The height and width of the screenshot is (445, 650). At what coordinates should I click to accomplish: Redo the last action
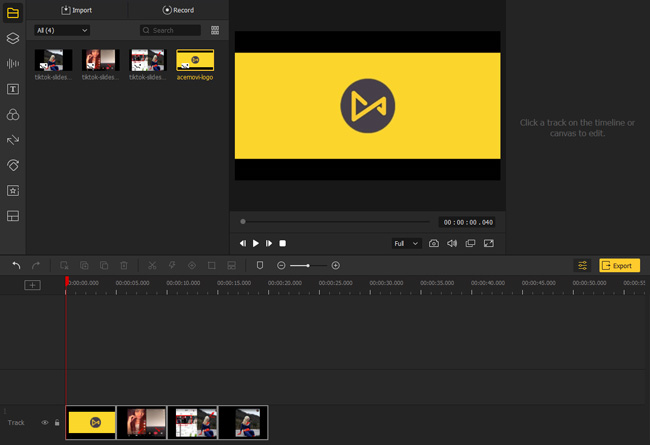point(36,265)
